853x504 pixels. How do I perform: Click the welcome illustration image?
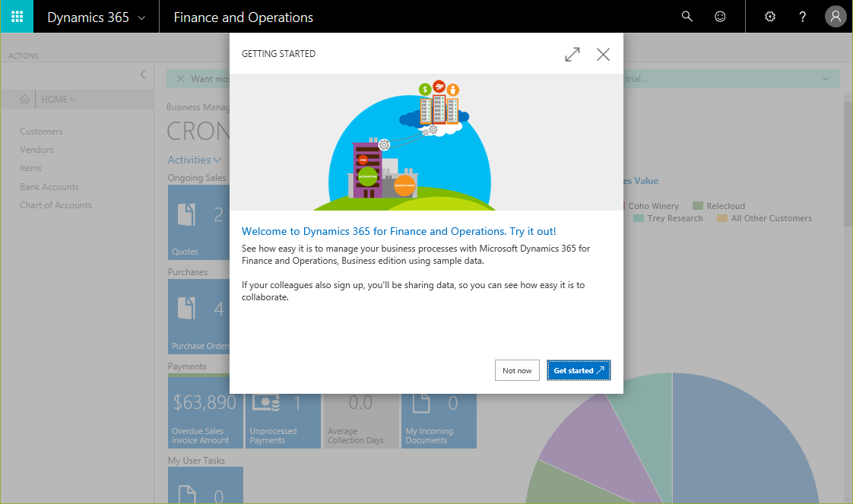(426, 142)
